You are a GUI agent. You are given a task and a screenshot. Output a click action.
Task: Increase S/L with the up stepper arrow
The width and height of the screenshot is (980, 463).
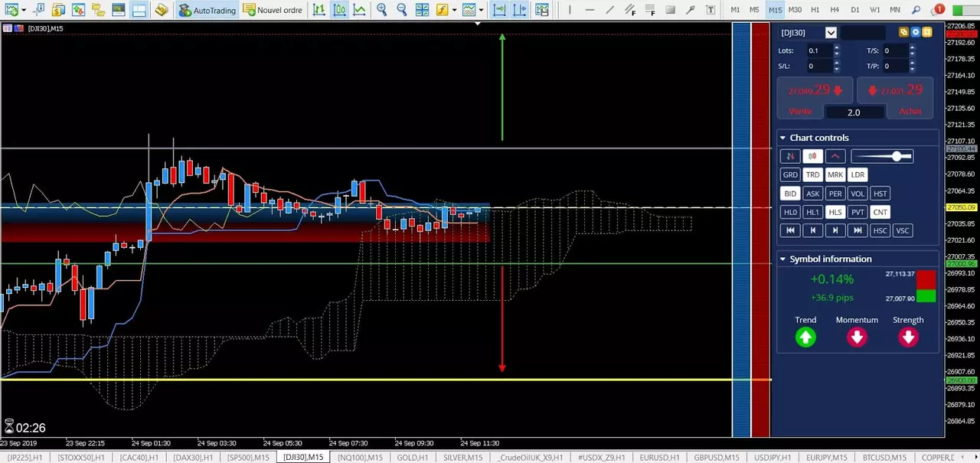[x=836, y=63]
